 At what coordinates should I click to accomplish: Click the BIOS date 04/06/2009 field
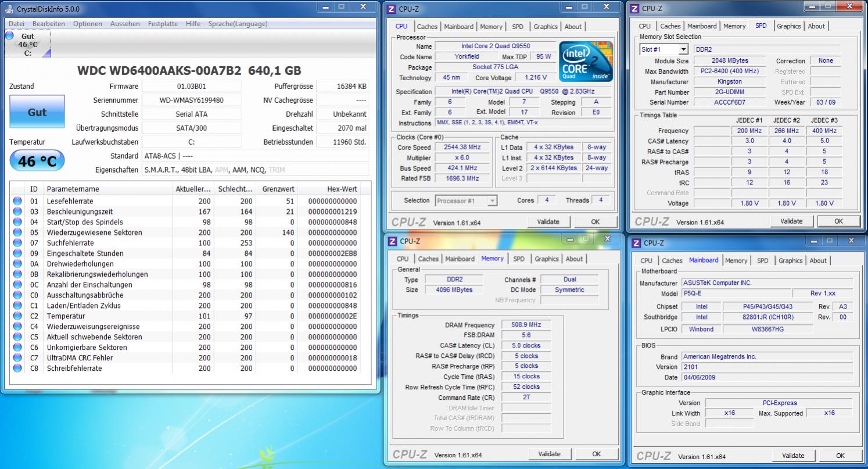click(768, 377)
